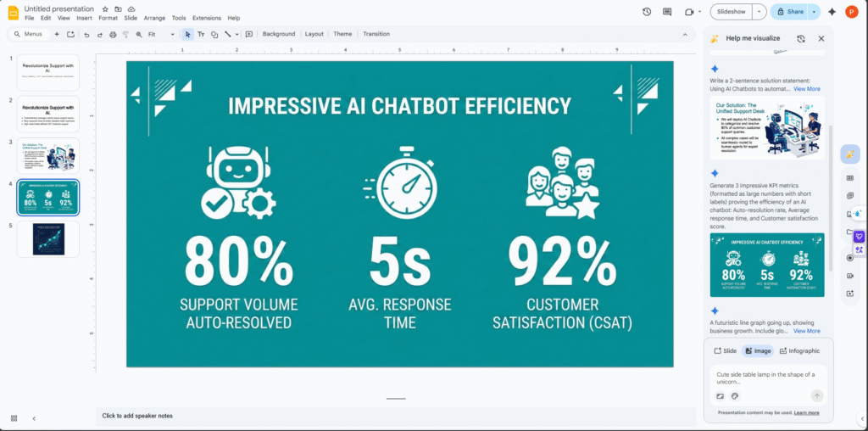This screenshot has height=431, width=868.
Task: Open the Slideshow options dropdown arrow
Action: coord(759,12)
